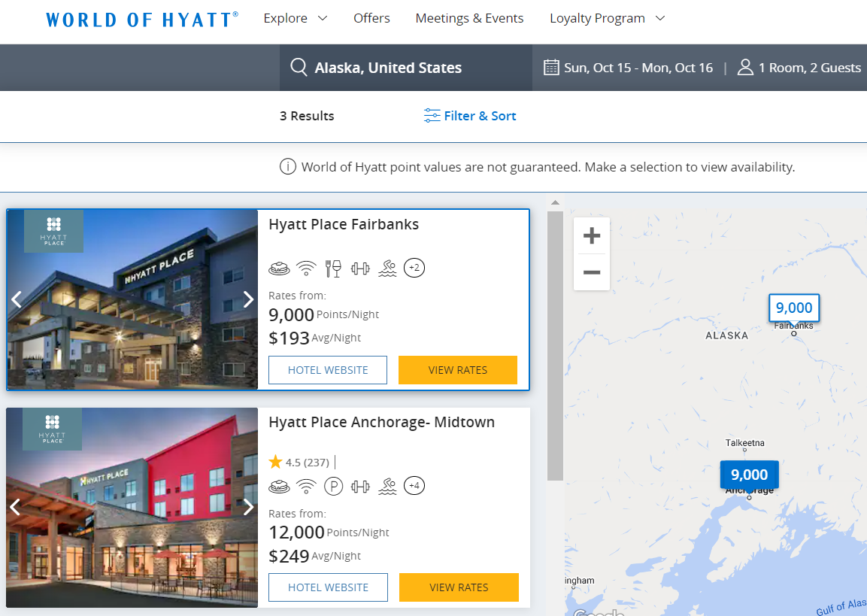Click the 9,000 points marker near Fairbanks

(793, 308)
